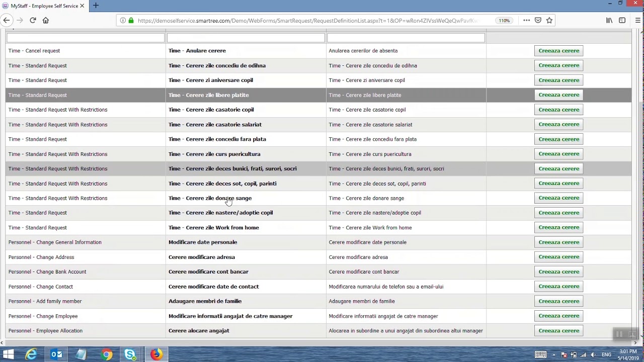Create request for Modificare informatii angajat de catre manager
This screenshot has height=362, width=644.
coord(558,316)
